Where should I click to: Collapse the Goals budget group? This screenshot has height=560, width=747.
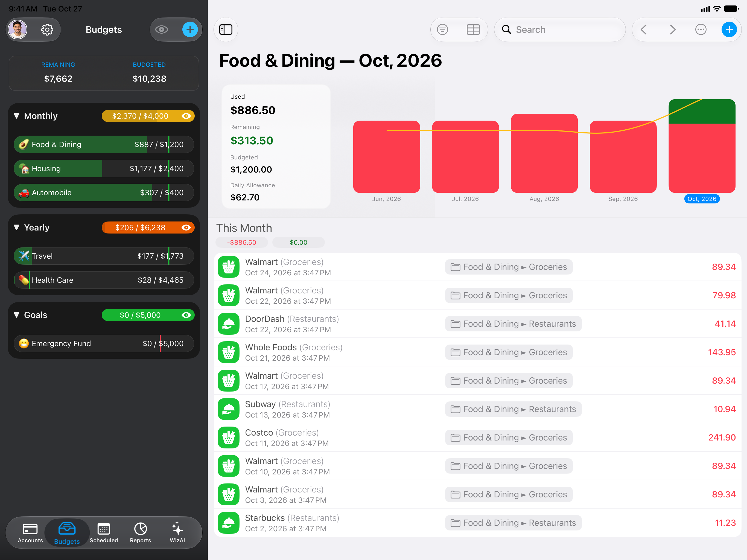coord(17,315)
